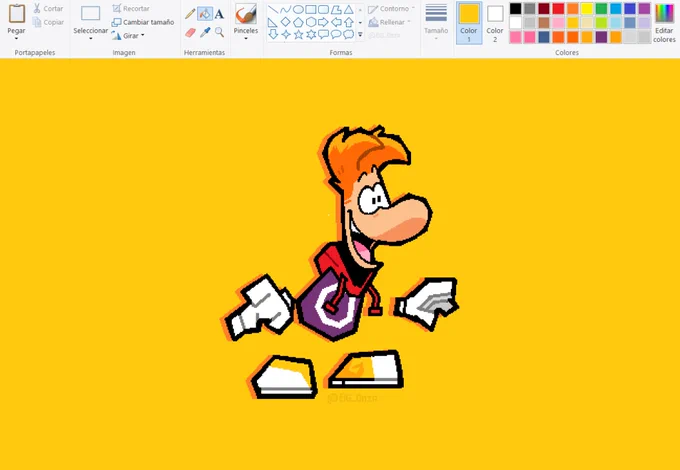Expand the full shapes gallery
Viewport: 680px width, 470px height.
pyautogui.click(x=360, y=35)
